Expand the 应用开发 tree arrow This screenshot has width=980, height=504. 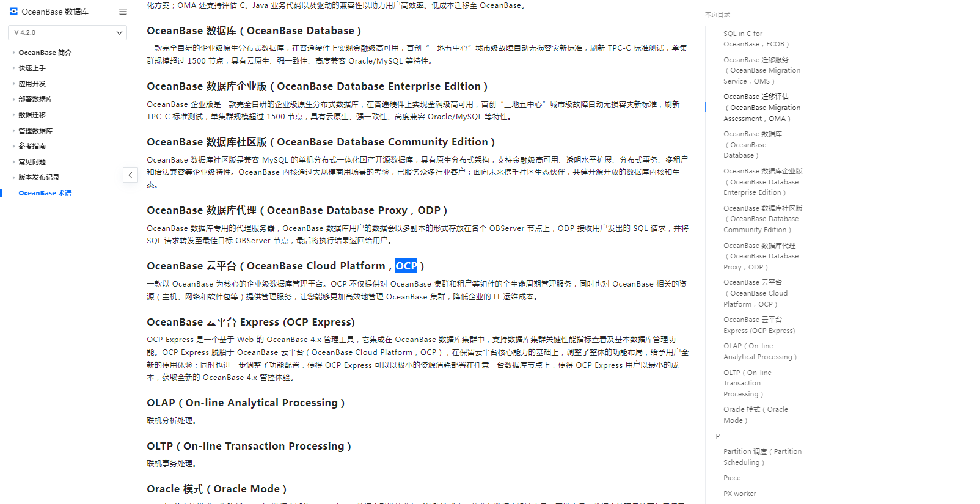[13, 84]
